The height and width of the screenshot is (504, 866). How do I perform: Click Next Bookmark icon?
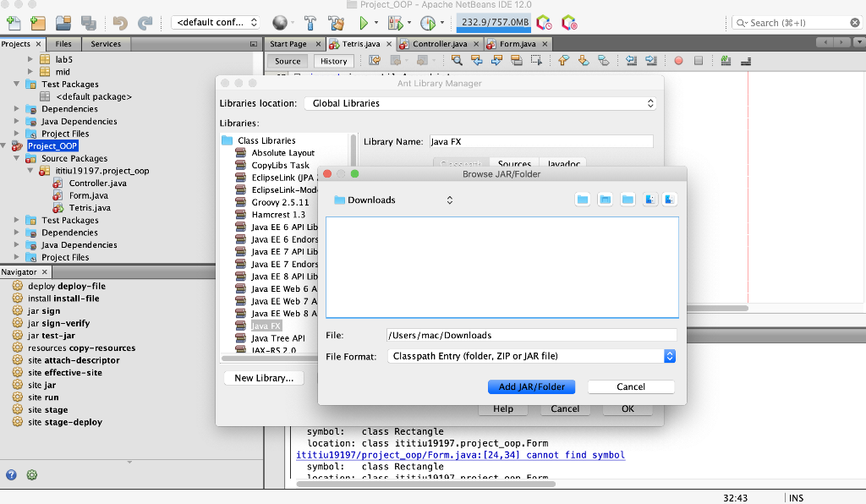pyautogui.click(x=584, y=61)
